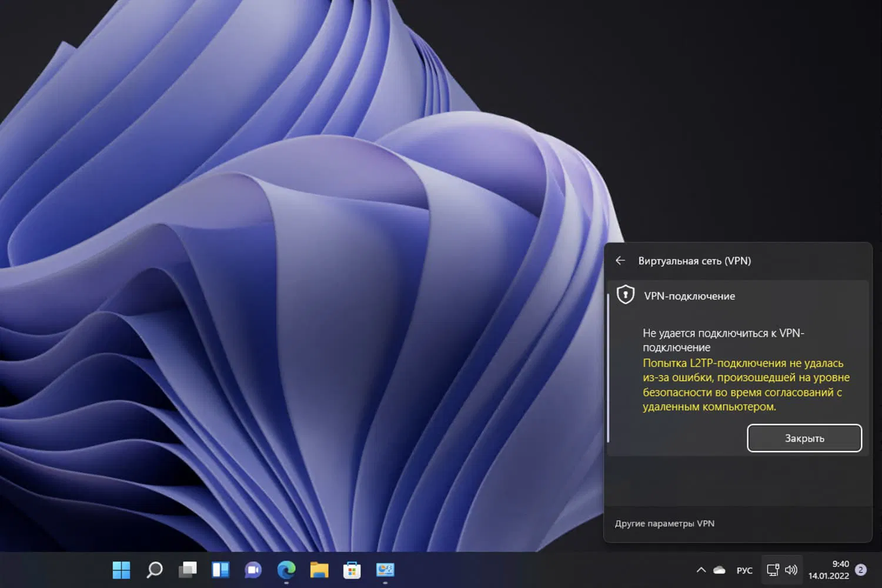
Task: Click the back arrow in the VPN flyout
Action: 620,260
